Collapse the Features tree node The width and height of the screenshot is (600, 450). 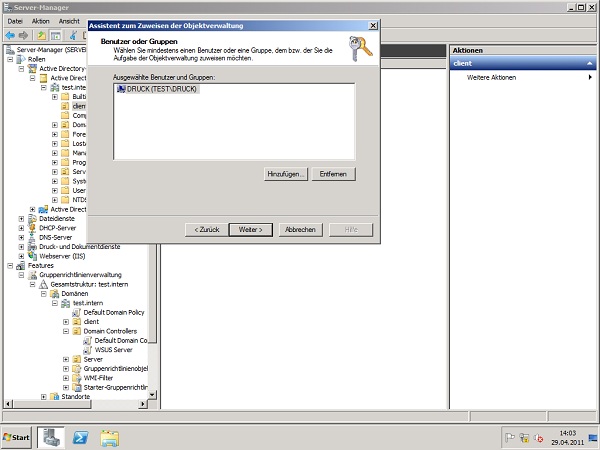(10, 266)
